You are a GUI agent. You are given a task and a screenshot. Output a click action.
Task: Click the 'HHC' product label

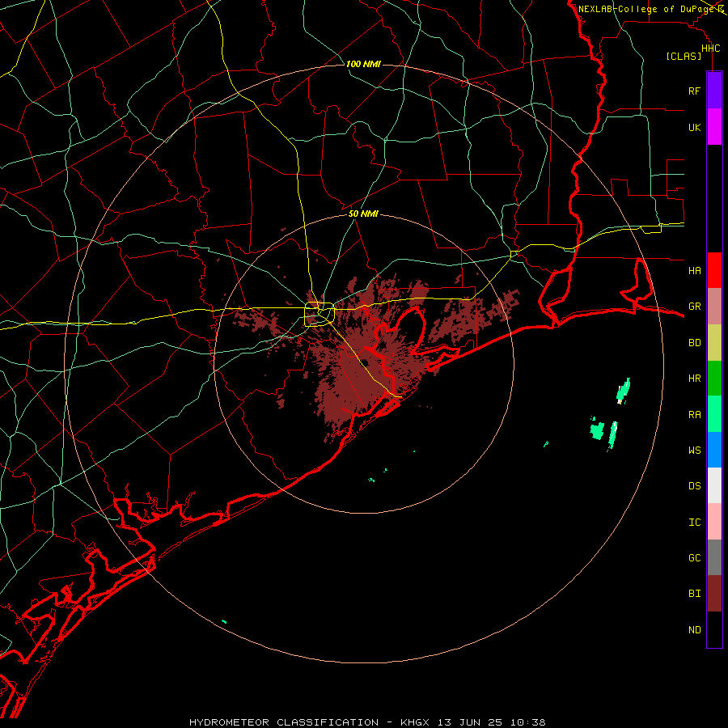pos(710,49)
